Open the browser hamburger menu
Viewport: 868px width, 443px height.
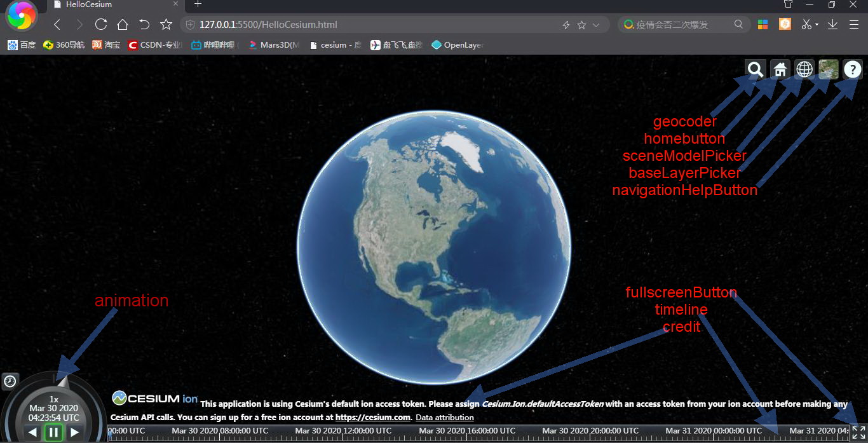pyautogui.click(x=855, y=24)
